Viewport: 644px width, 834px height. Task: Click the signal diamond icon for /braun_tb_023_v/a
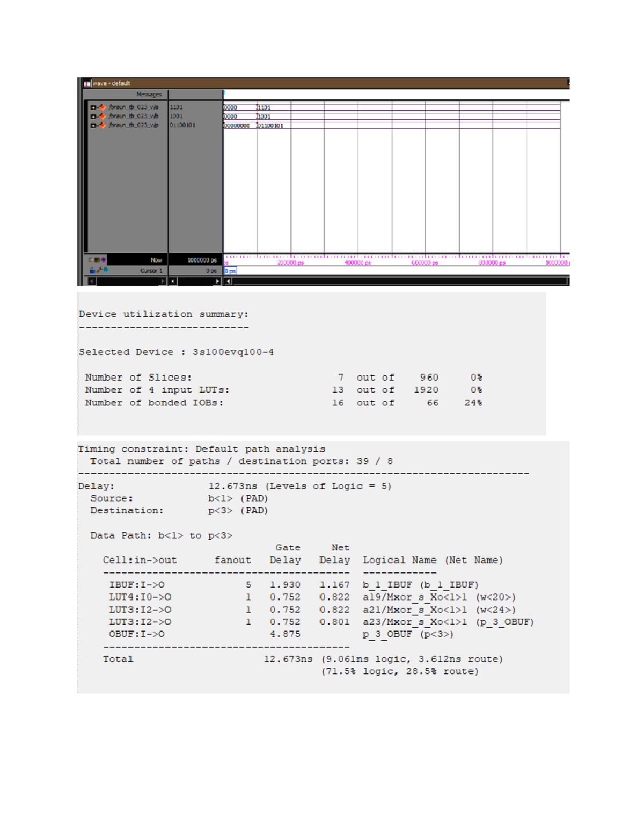pos(103,106)
